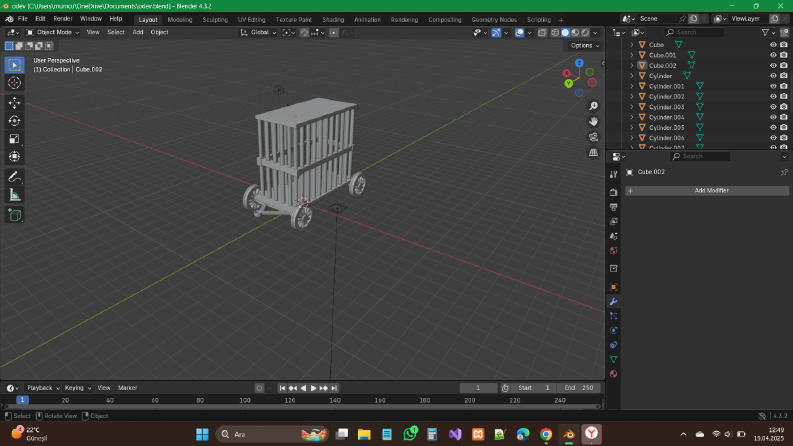Screen dimensions: 793x446
Task: Click the Add Modifier button
Action: pyautogui.click(x=707, y=191)
